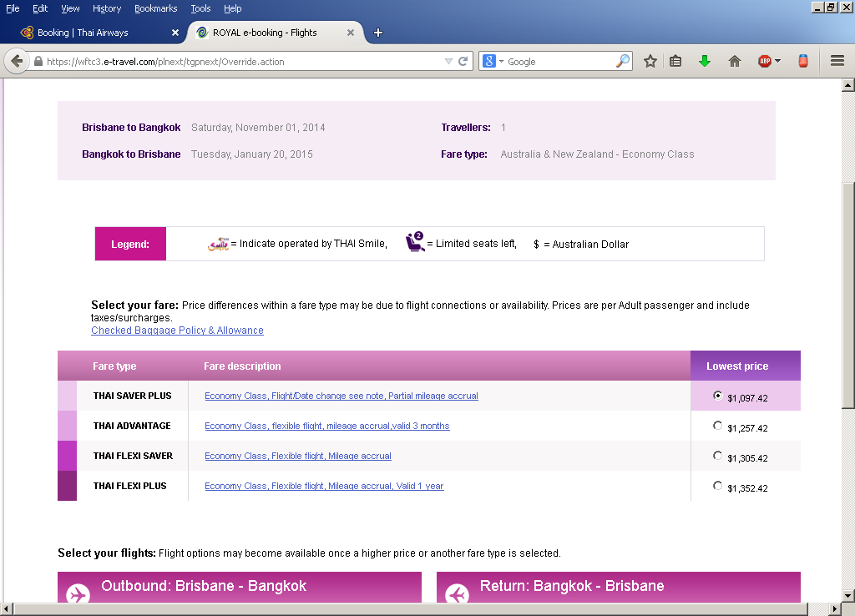Open the Firefox hamburger menu
This screenshot has width=855, height=616.
click(x=837, y=62)
